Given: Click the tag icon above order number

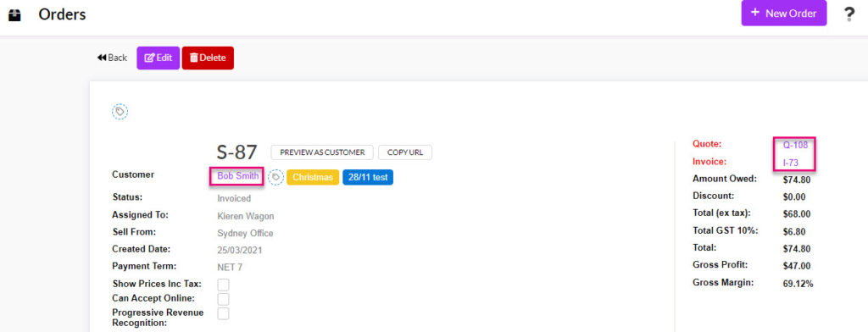Looking at the screenshot, I should tap(120, 112).
